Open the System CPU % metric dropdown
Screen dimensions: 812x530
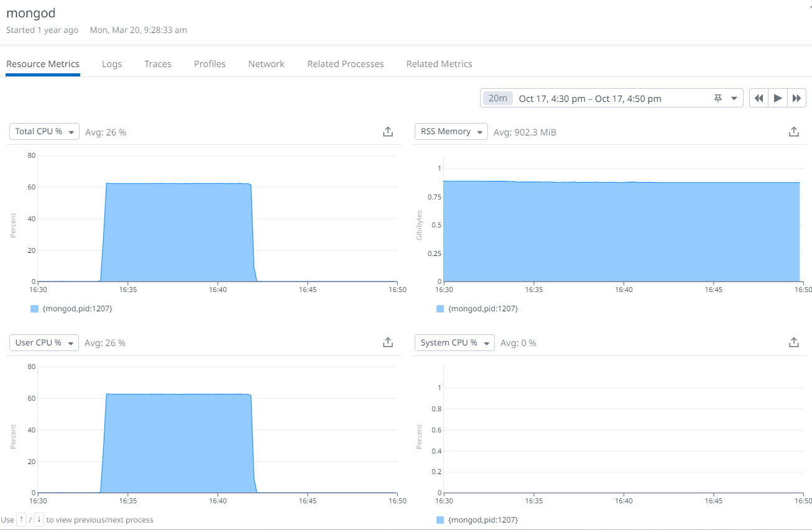[x=454, y=342]
